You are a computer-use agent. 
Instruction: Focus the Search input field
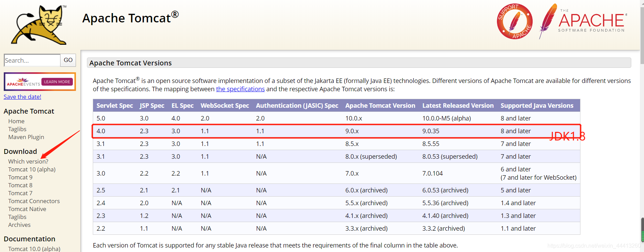[x=32, y=60]
